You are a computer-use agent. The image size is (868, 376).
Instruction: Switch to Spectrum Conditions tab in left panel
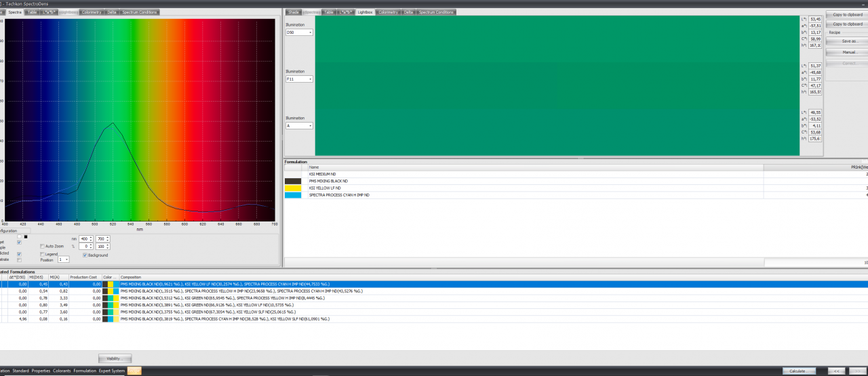click(140, 12)
